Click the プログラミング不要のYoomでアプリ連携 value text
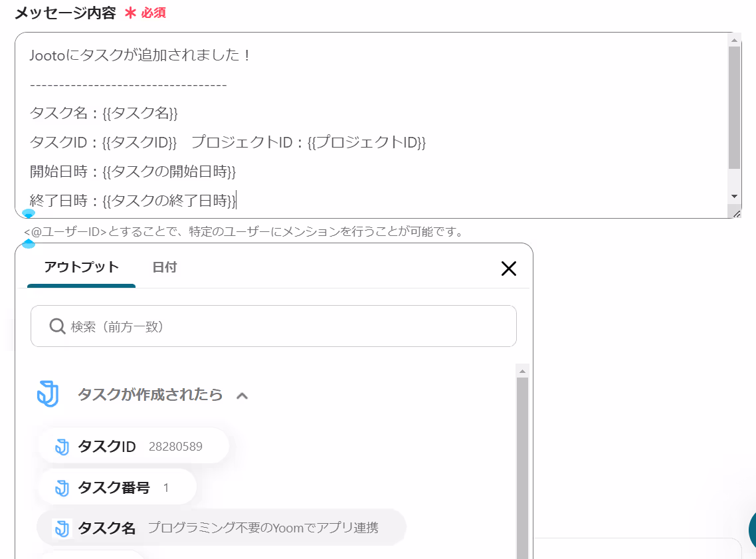The height and width of the screenshot is (559, 756). [263, 528]
